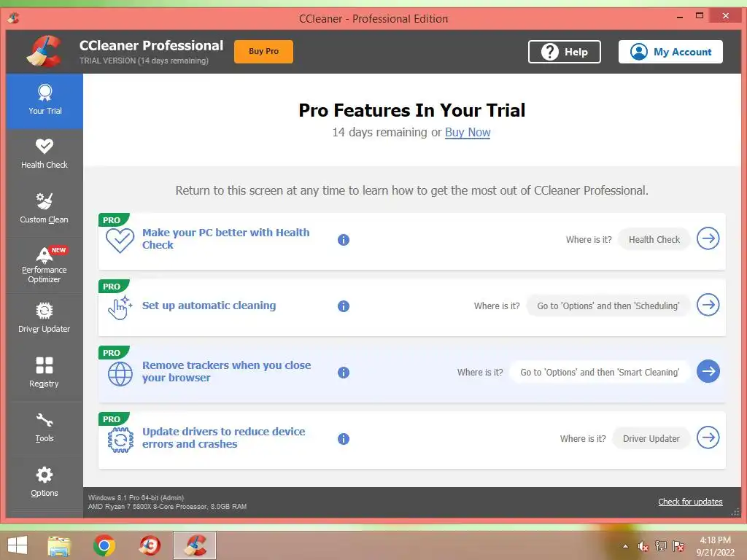Open the Help button
Screen dimensions: 747x560
[564, 52]
